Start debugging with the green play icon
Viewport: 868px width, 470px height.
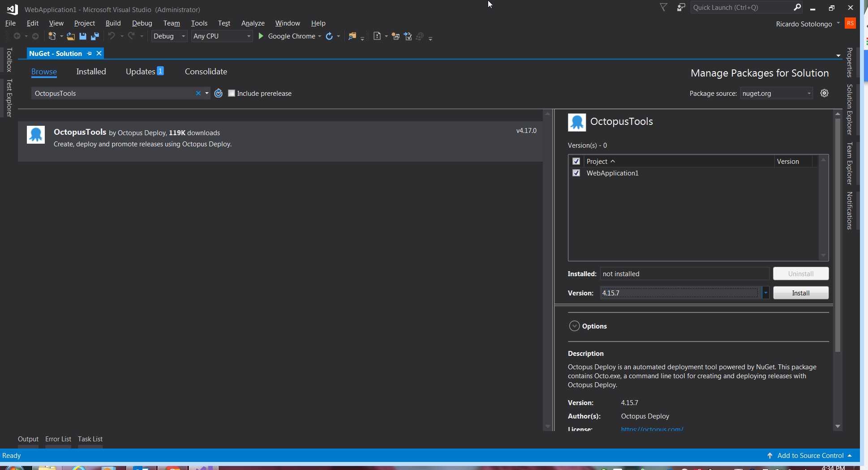[x=261, y=36]
